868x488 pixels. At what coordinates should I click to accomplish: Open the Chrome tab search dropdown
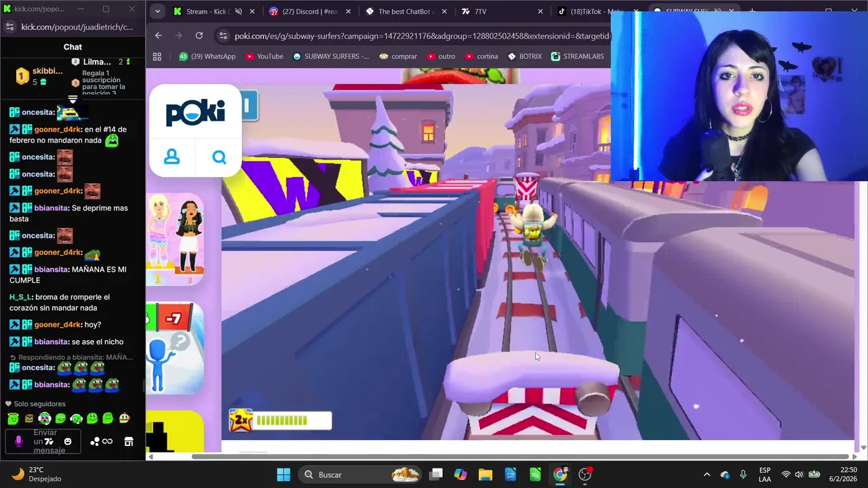[x=157, y=12]
